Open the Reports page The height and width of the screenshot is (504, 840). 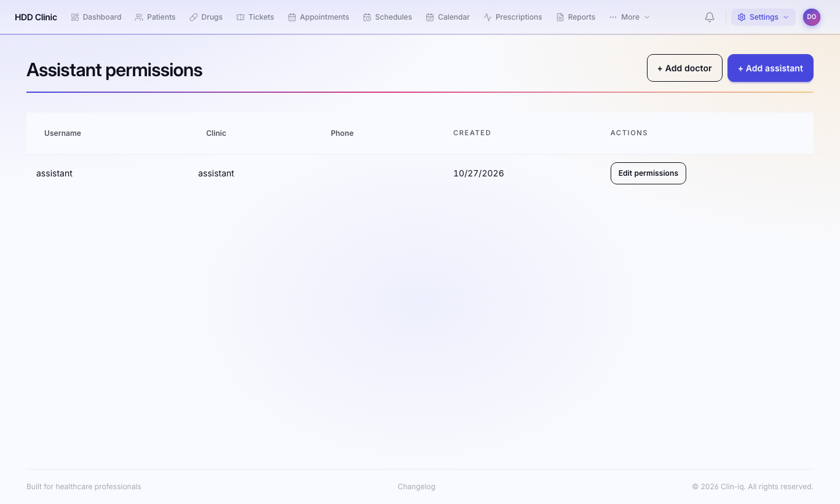point(576,17)
